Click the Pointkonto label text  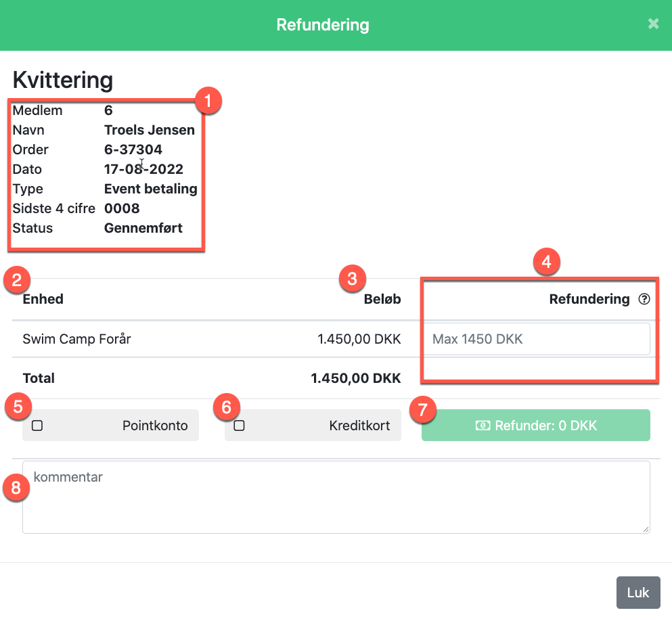tap(155, 425)
